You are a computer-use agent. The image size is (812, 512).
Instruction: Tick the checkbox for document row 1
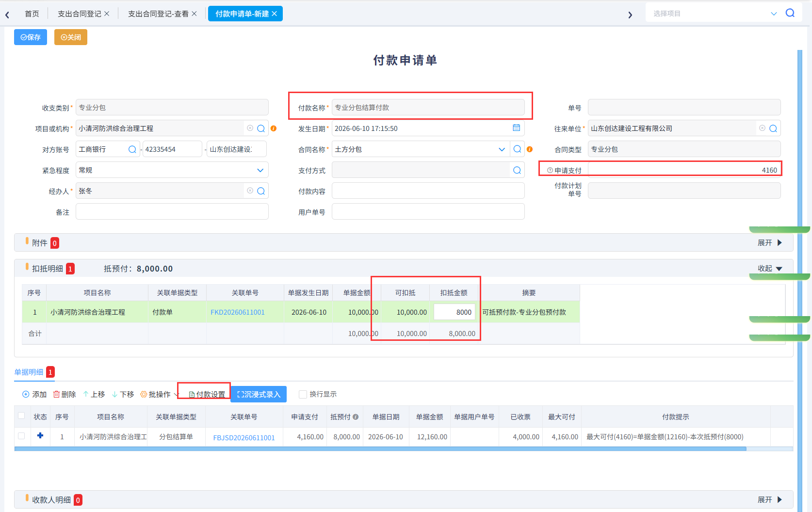click(21, 436)
